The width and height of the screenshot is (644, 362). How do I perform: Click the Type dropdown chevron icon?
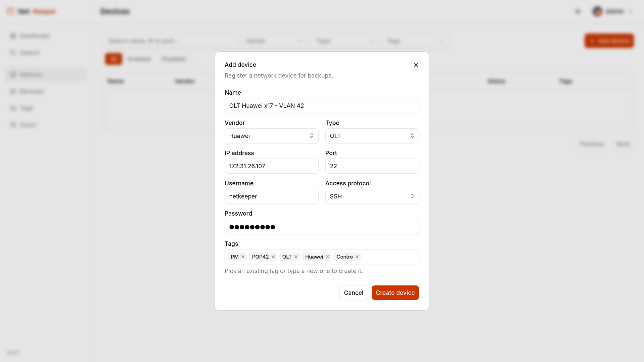pyautogui.click(x=412, y=136)
